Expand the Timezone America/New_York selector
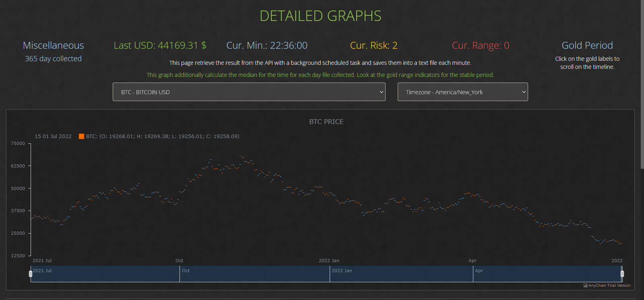The width and height of the screenshot is (644, 300). pyautogui.click(x=462, y=92)
